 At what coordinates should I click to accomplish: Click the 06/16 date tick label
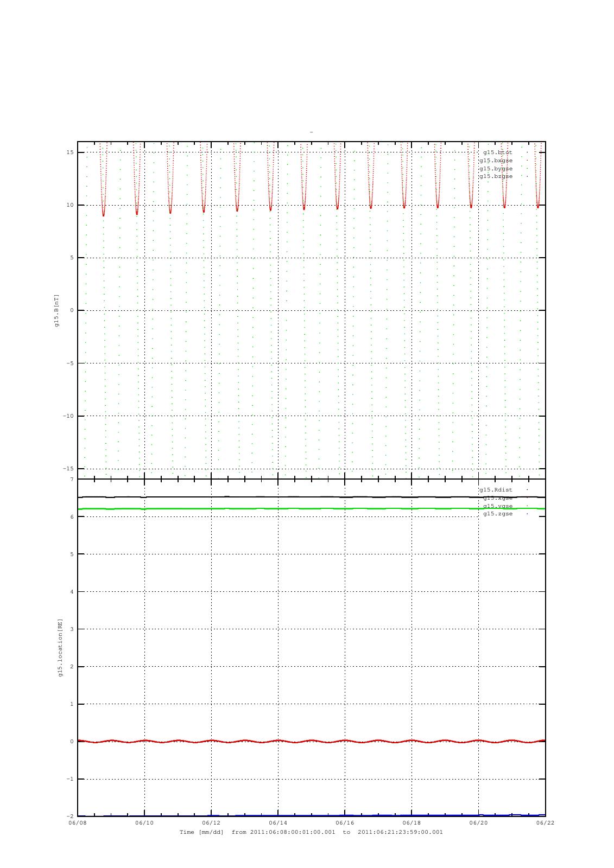345,823
